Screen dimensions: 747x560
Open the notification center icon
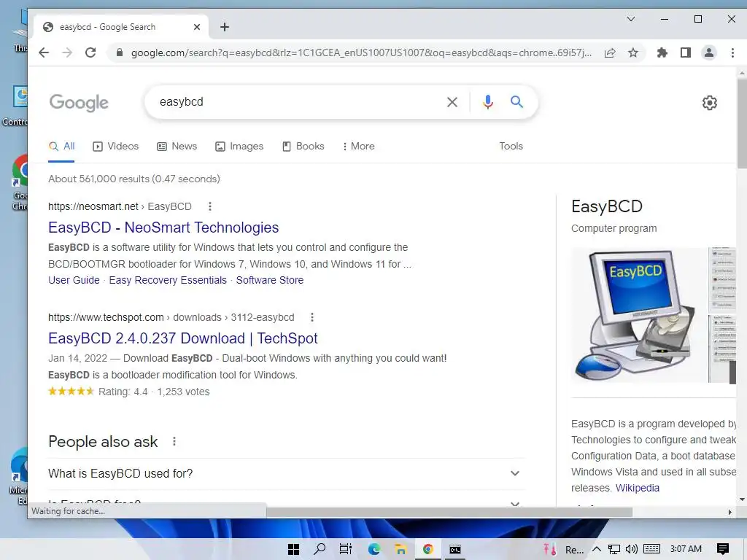click(x=723, y=549)
